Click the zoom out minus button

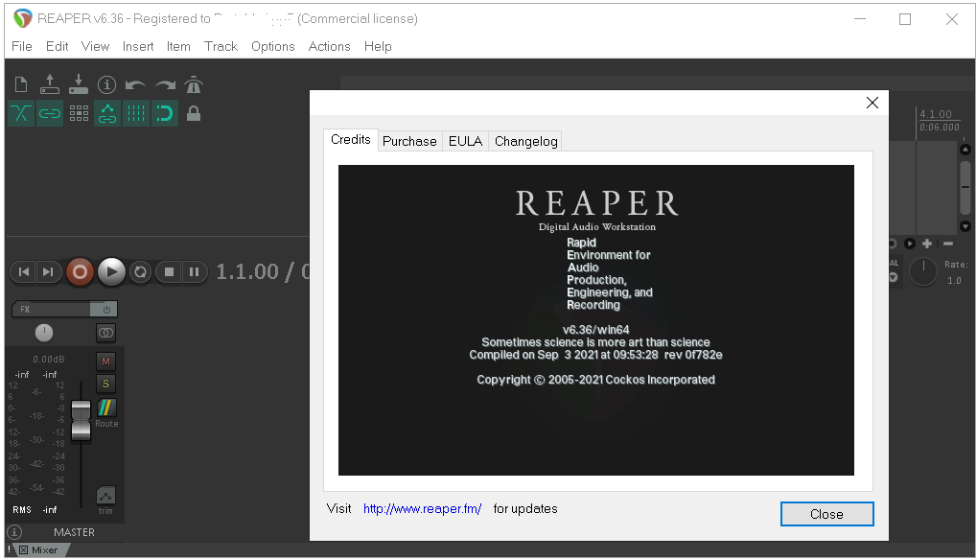948,244
